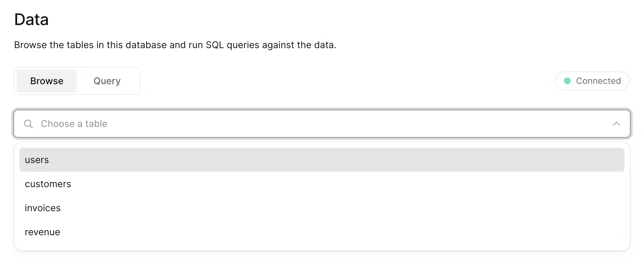
Task: Click the description text under Data
Action: (x=175, y=45)
